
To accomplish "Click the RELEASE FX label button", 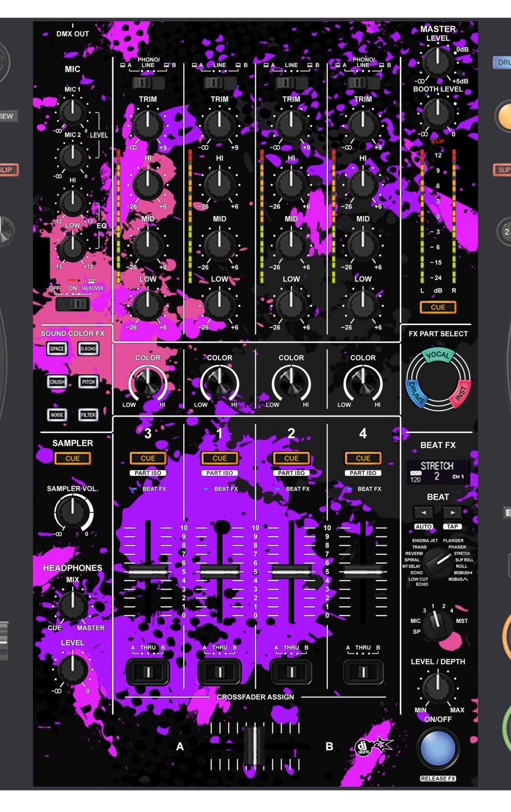I will pos(438,778).
